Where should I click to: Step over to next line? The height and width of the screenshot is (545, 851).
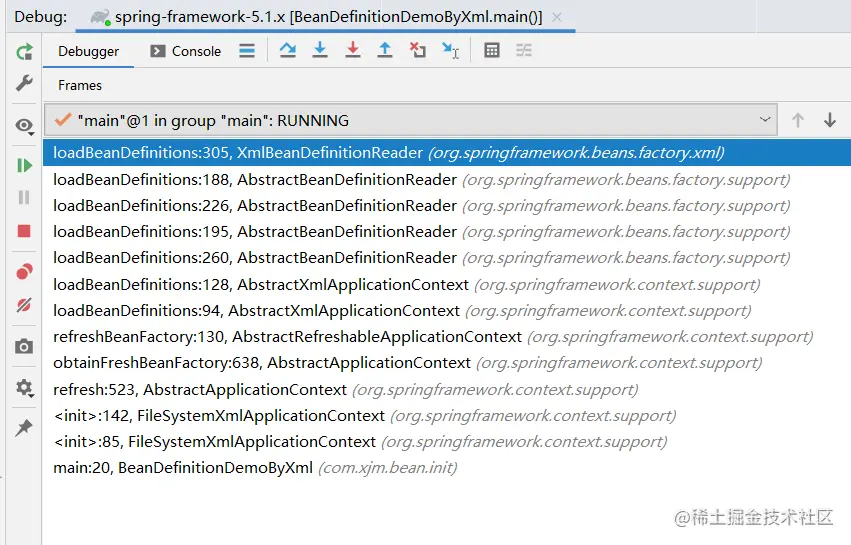(x=288, y=50)
